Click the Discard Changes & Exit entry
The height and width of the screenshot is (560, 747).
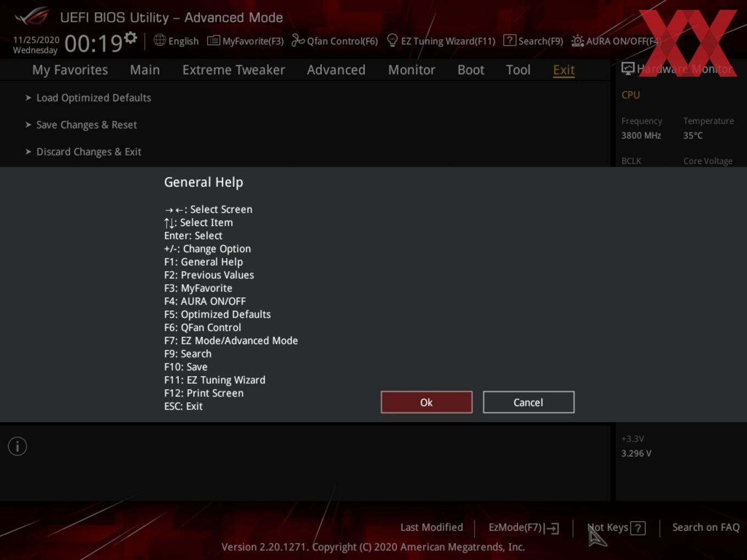point(88,152)
